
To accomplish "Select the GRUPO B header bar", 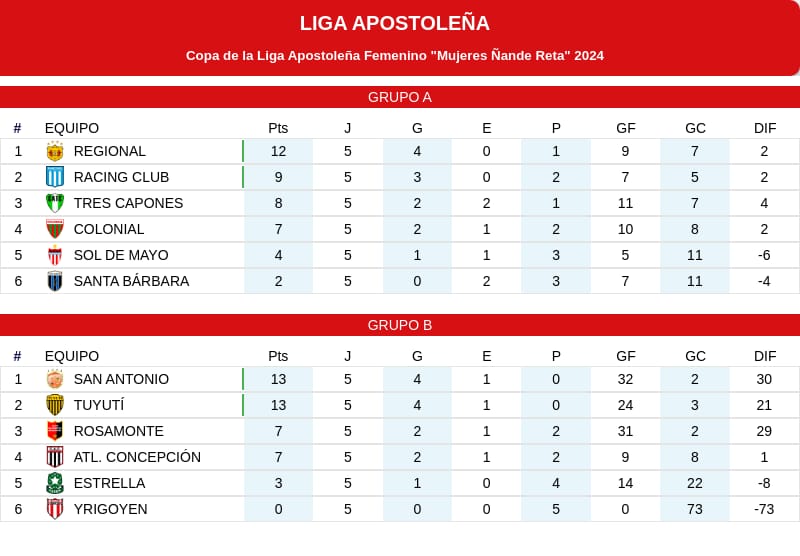I will click(400, 325).
